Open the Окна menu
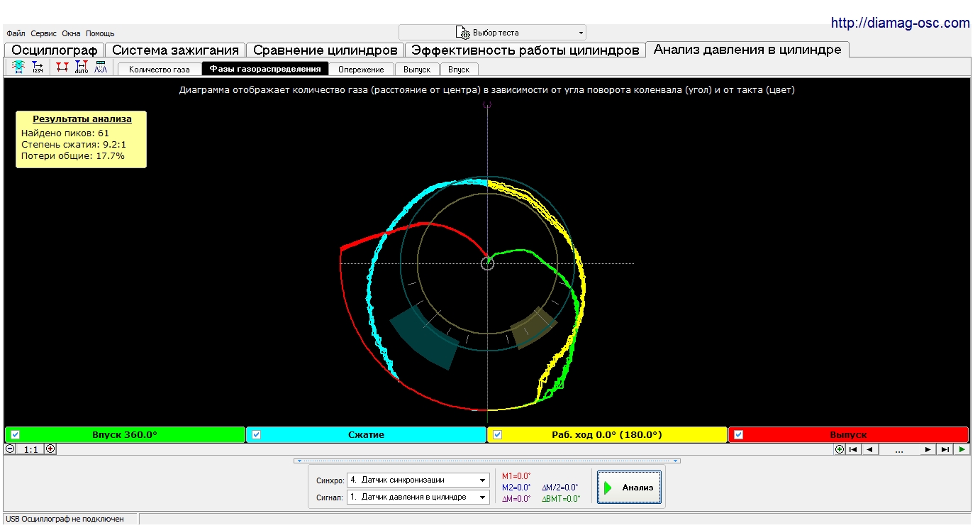Screen dimensions: 980x528 71,33
